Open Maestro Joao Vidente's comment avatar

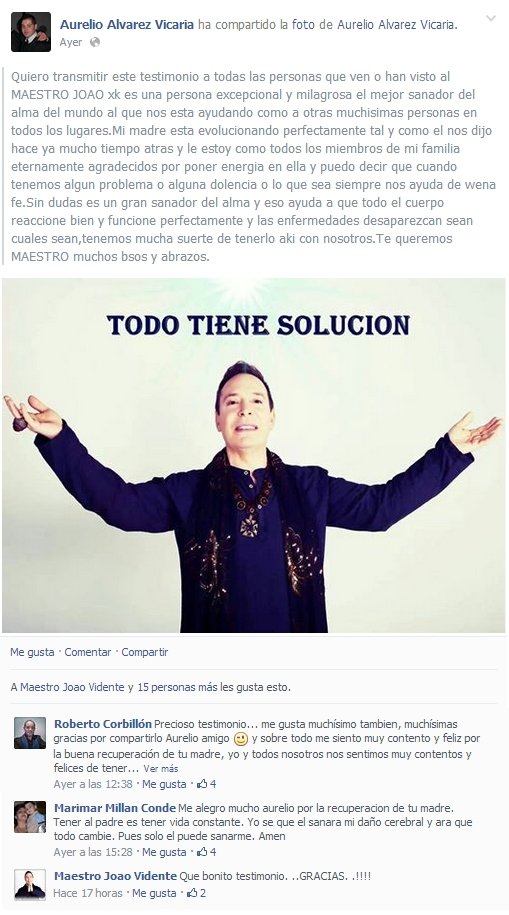tap(30, 885)
